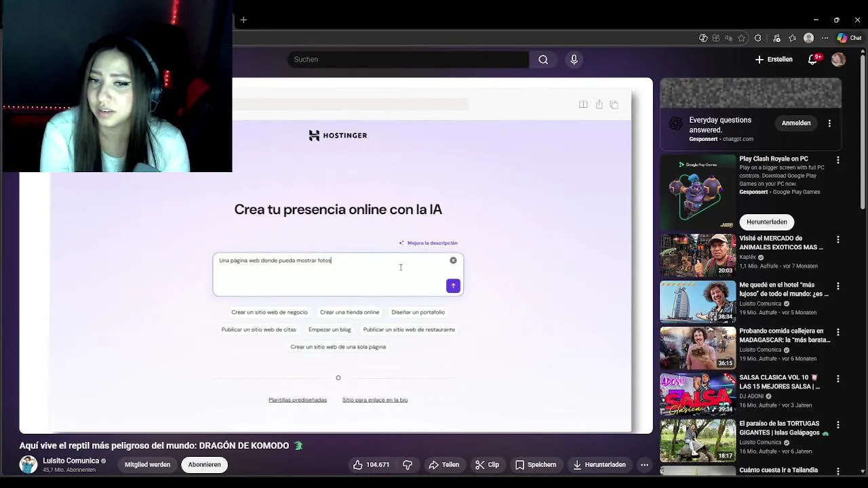
Task: Click the Hostinger logo in video
Action: coord(338,136)
